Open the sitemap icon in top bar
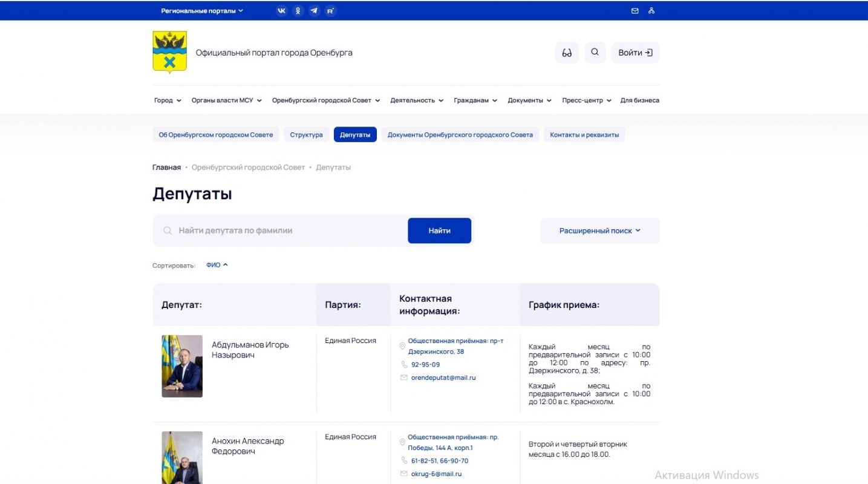The width and height of the screenshot is (868, 484). [x=651, y=11]
